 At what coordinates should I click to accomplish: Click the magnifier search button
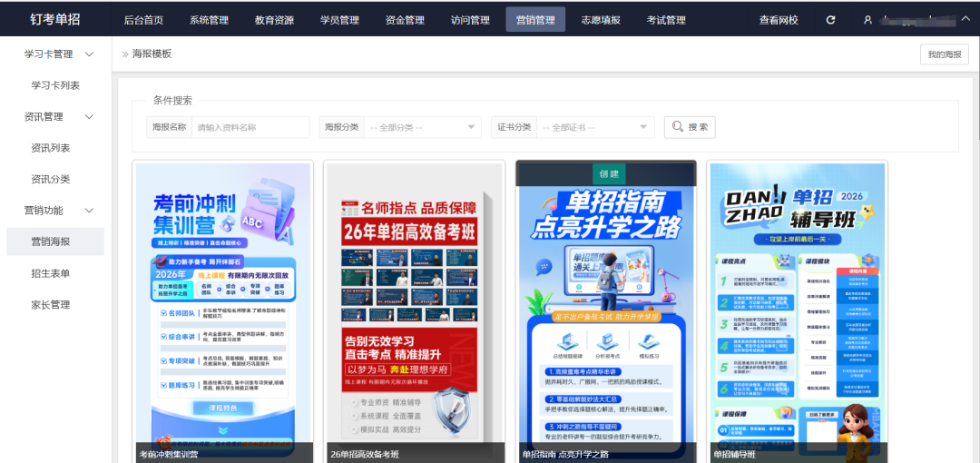point(689,127)
